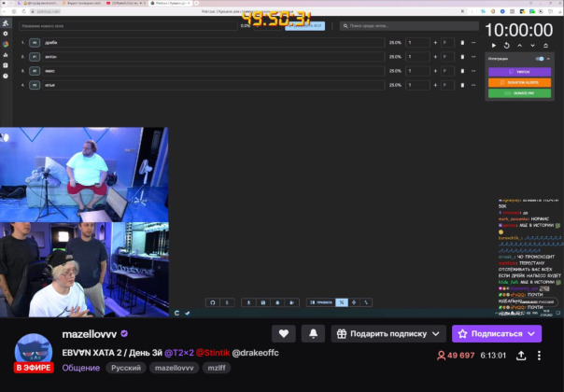The image size is (564, 392).
Task: Add amount with the plus icon on 'макс' row
Action: tap(435, 71)
